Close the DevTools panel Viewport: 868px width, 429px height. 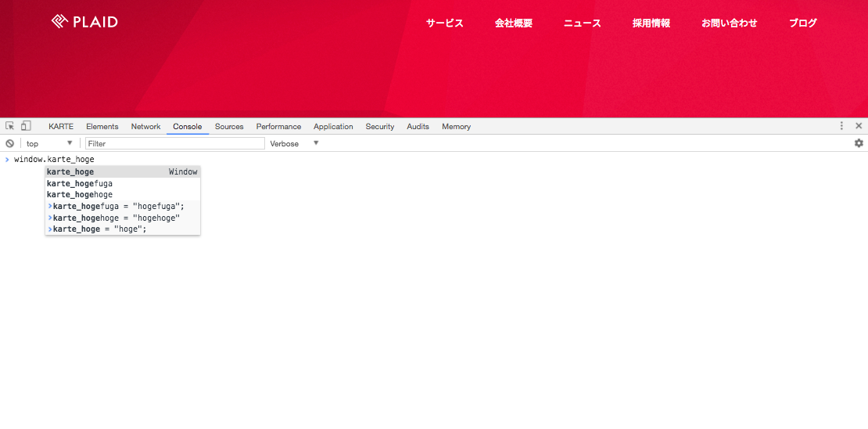pyautogui.click(x=859, y=126)
